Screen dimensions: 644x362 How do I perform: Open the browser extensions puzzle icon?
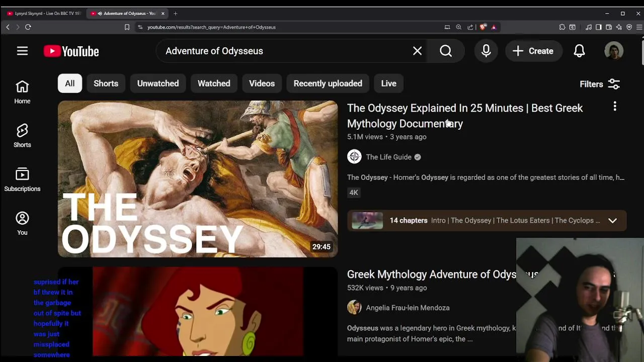click(562, 27)
